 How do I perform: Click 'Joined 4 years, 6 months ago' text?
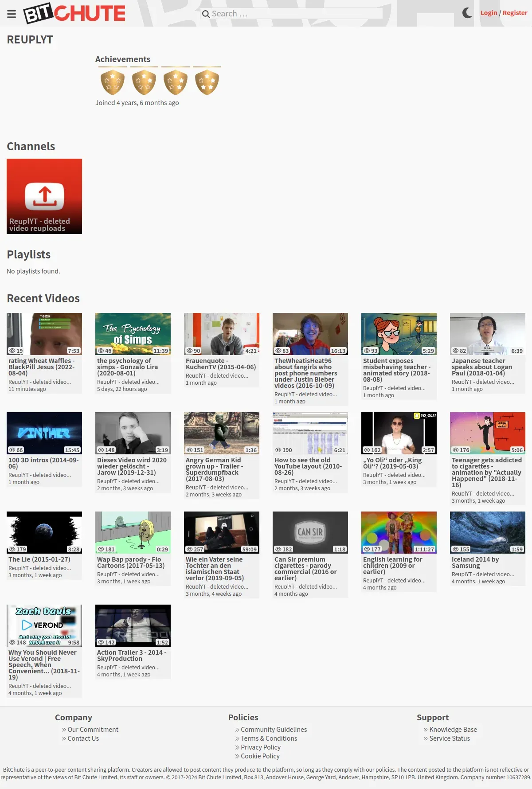pyautogui.click(x=137, y=103)
